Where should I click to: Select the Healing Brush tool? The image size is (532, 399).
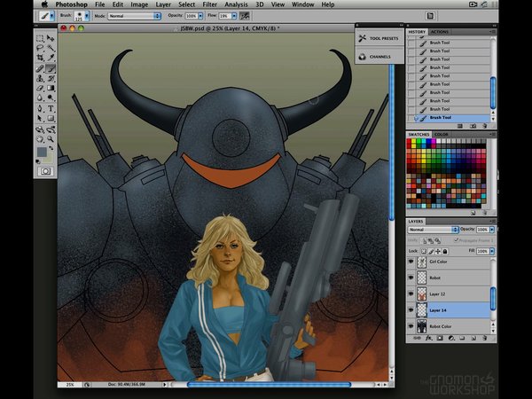coord(40,68)
